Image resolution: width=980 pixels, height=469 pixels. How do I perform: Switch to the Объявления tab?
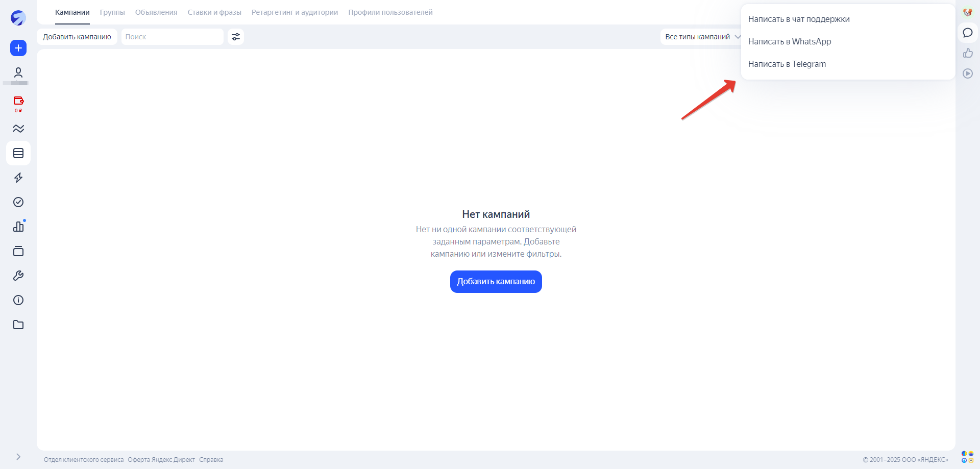[156, 12]
